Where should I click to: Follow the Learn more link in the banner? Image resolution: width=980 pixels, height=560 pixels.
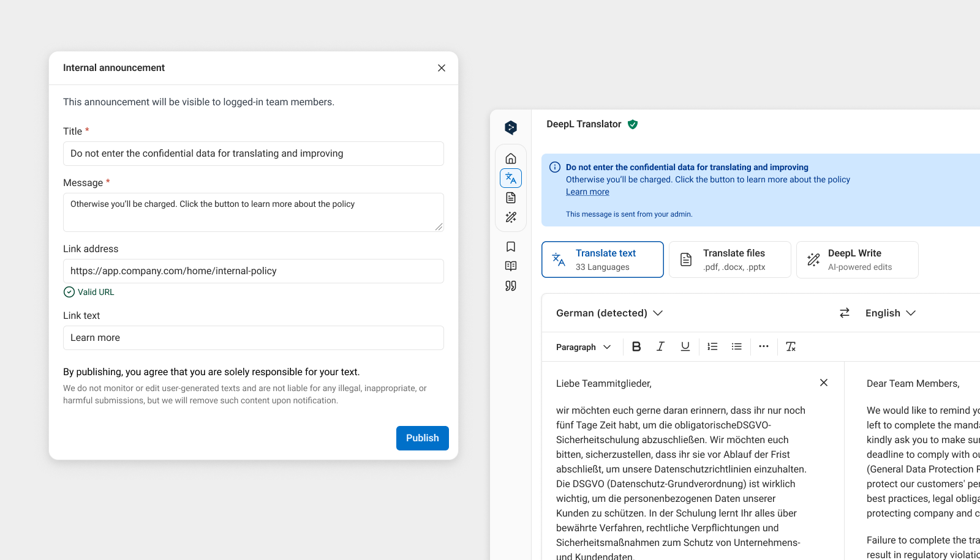[x=587, y=192]
